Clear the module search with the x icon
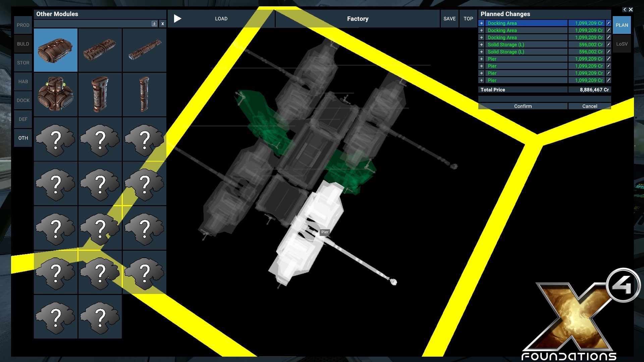 pyautogui.click(x=163, y=24)
